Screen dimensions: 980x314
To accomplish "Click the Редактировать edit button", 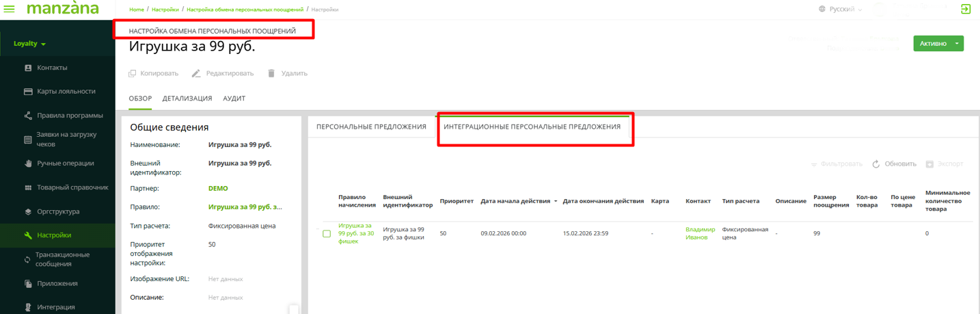I will point(223,73).
